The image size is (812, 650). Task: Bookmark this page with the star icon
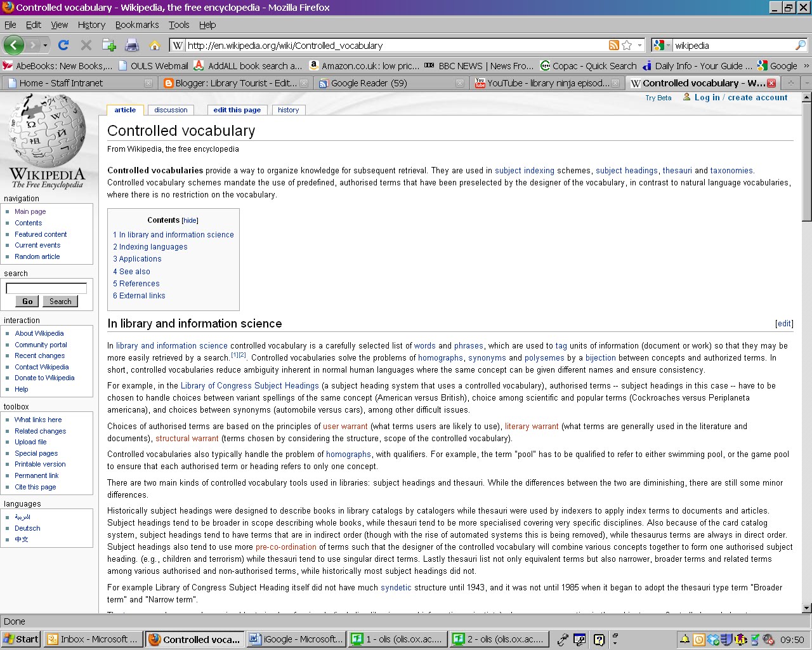click(627, 45)
